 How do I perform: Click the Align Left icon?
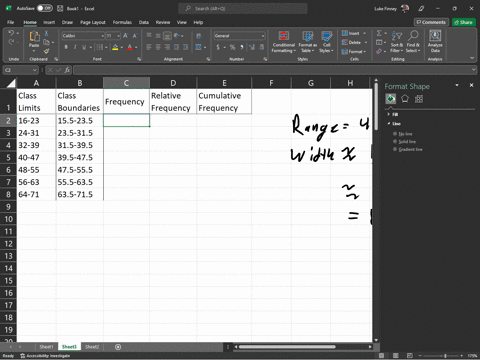coord(149,47)
